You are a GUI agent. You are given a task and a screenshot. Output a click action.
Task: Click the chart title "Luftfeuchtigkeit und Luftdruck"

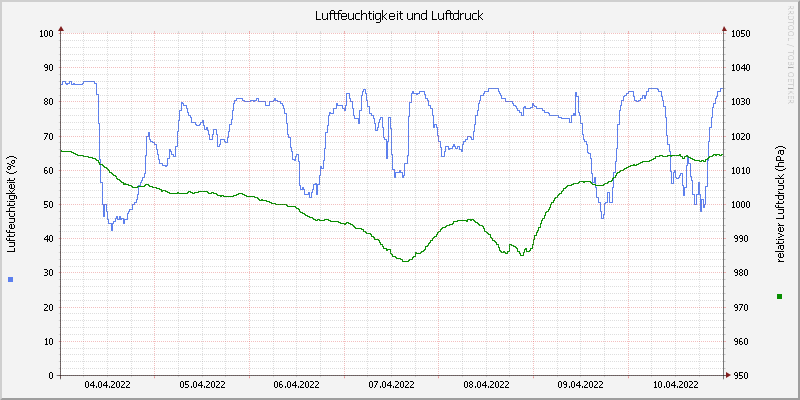coord(399,16)
